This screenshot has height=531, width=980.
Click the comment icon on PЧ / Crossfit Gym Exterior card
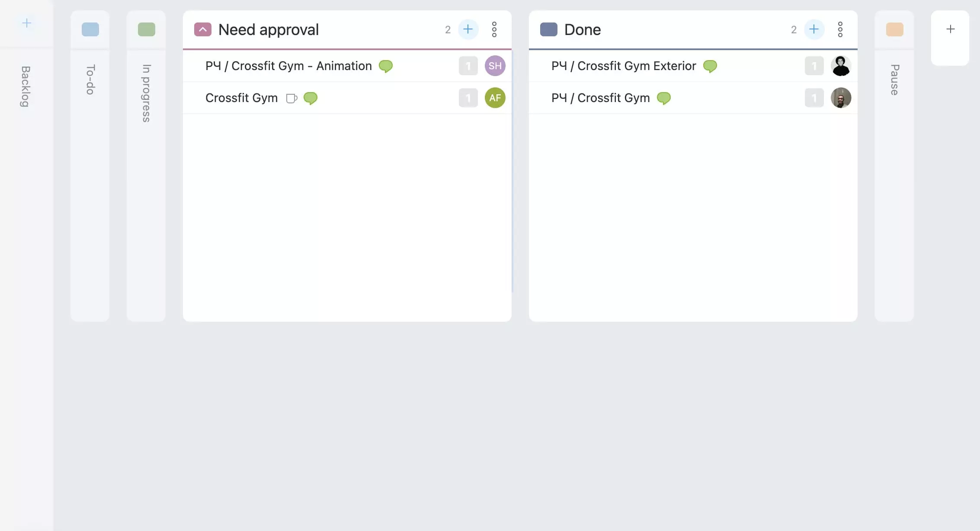pos(710,66)
